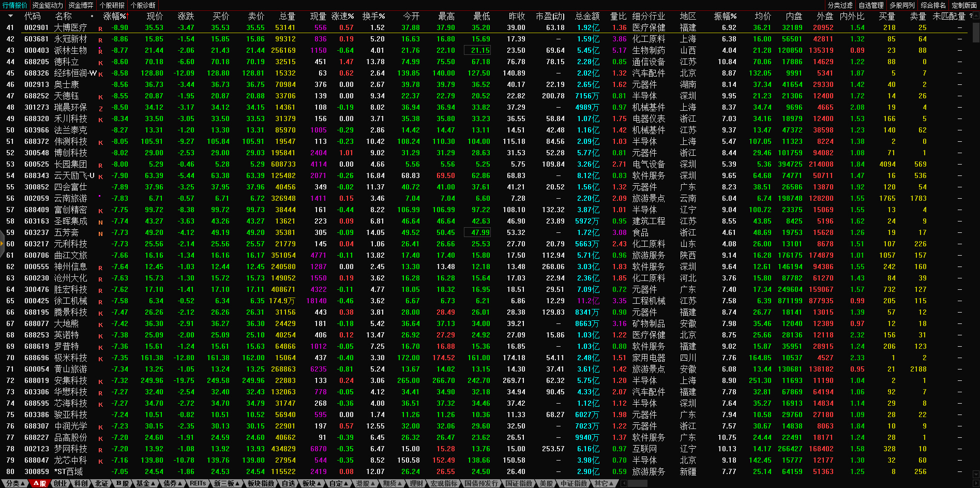
Task: Click the R marker icon next to 大博医疗
Action: point(100,28)
